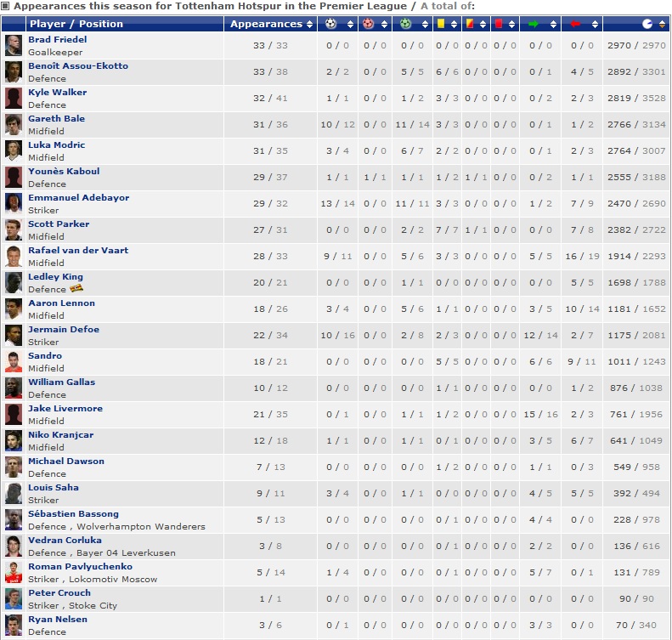Viewport: 672px width, 640px height.
Task: Open Emmanuel Adebayor's profile link
Action: 78,198
